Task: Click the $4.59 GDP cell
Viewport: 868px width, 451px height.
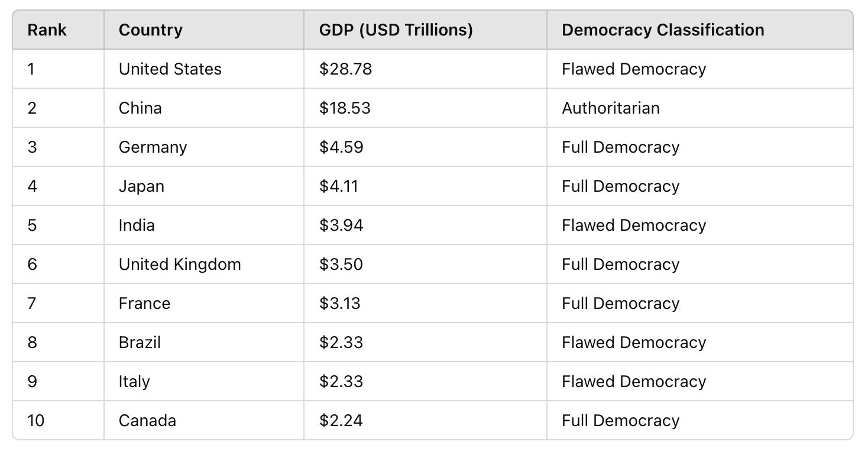Action: (341, 147)
